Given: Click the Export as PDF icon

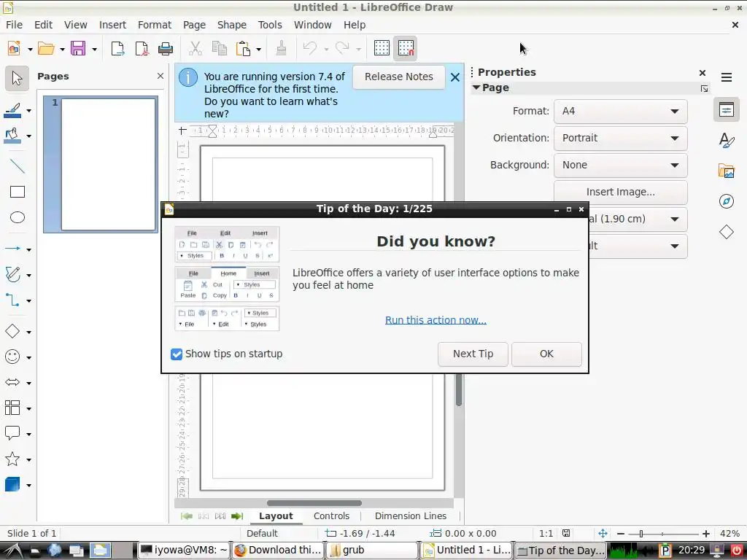Looking at the screenshot, I should click(142, 49).
